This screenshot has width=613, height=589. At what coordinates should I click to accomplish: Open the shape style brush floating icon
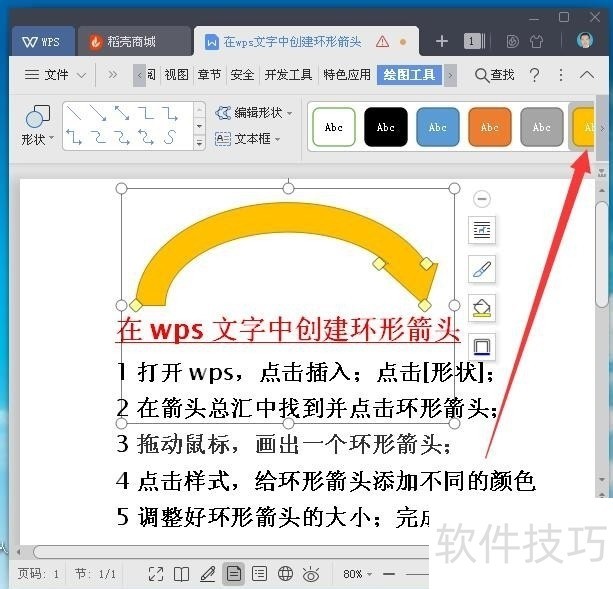coord(482,269)
